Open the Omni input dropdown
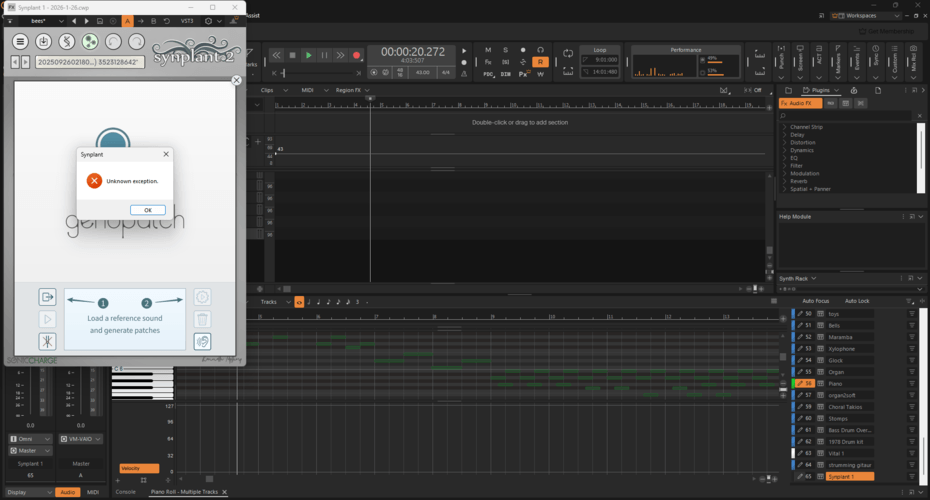930x500 pixels. point(31,438)
